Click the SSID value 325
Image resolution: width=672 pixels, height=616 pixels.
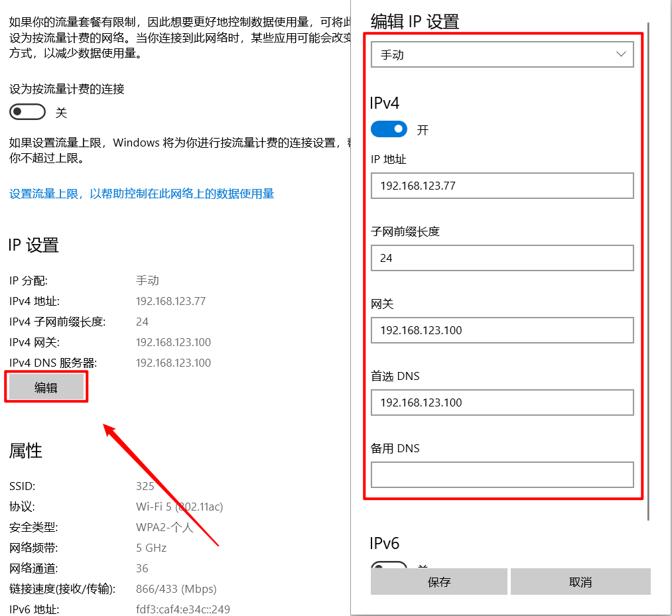(145, 485)
